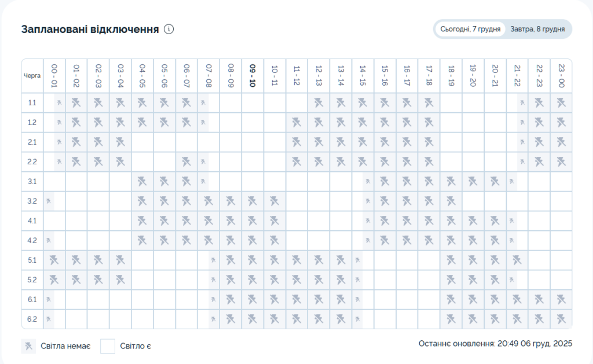Viewport: 593px width, 364px height.
Task: Click outage icon for queue 3.2 at 18-19
Action: [451, 201]
